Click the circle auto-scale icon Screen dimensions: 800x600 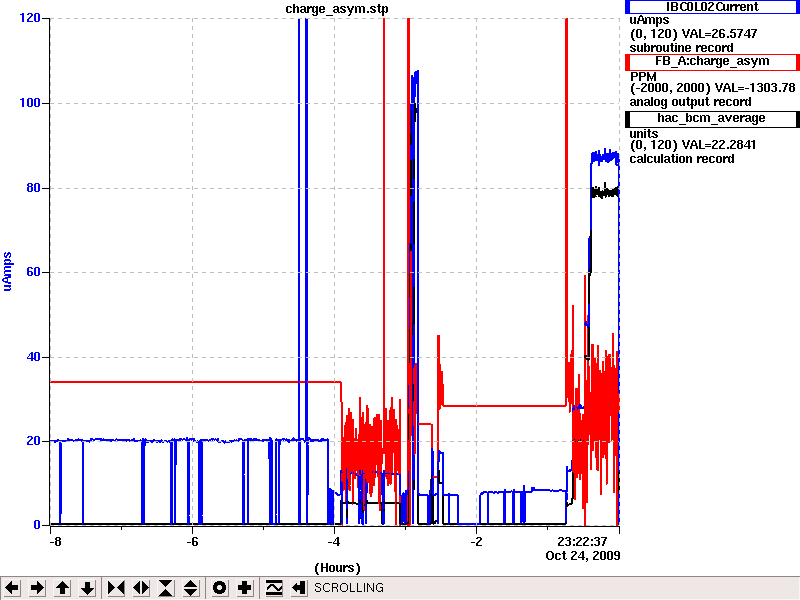[219, 588]
